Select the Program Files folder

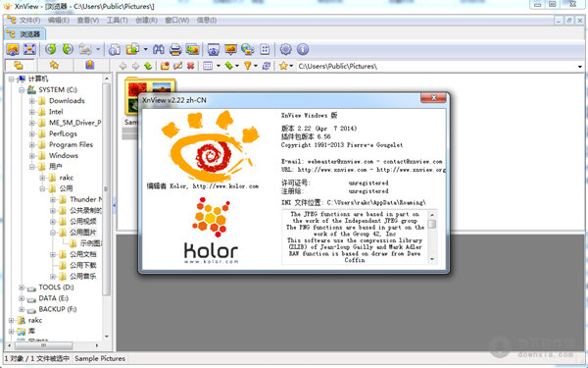pyautogui.click(x=71, y=145)
